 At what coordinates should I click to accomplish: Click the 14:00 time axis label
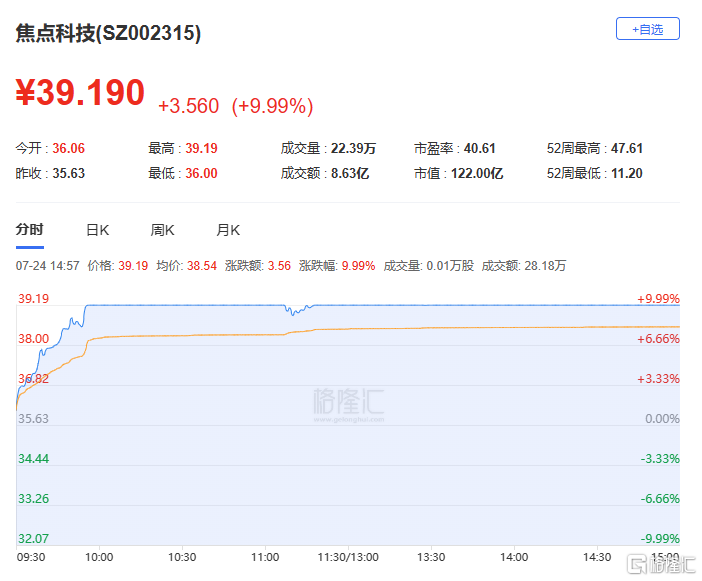point(514,557)
